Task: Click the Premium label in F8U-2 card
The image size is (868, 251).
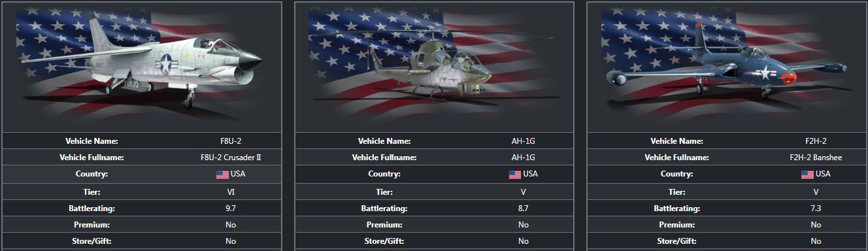Action: [92, 224]
